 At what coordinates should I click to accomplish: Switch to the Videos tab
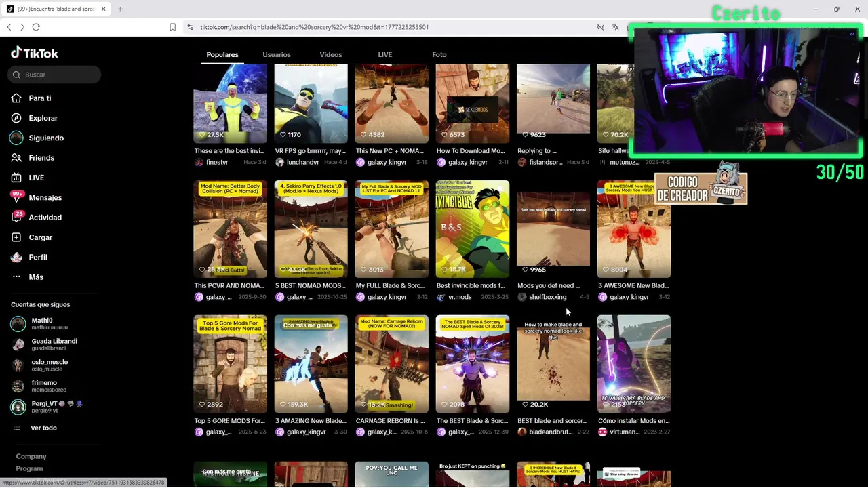click(x=331, y=54)
